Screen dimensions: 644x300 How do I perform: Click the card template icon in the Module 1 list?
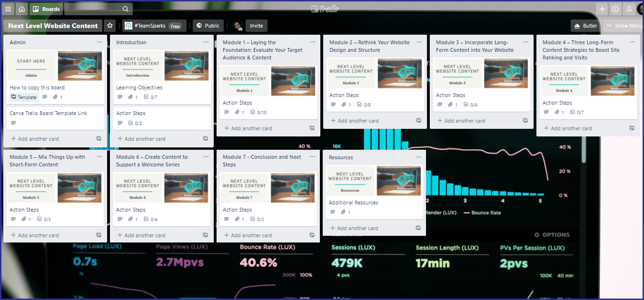coord(312,128)
